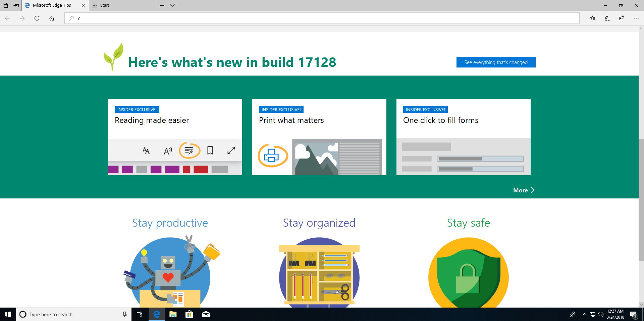Open the Favorites hub
Image resolution: width=644 pixels, height=321 pixels.
point(592,18)
